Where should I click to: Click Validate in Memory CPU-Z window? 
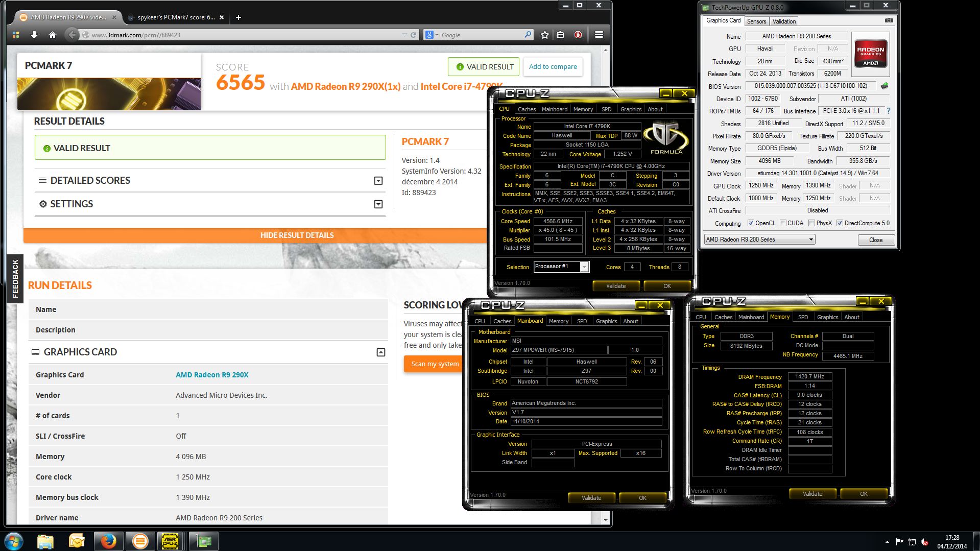(812, 494)
